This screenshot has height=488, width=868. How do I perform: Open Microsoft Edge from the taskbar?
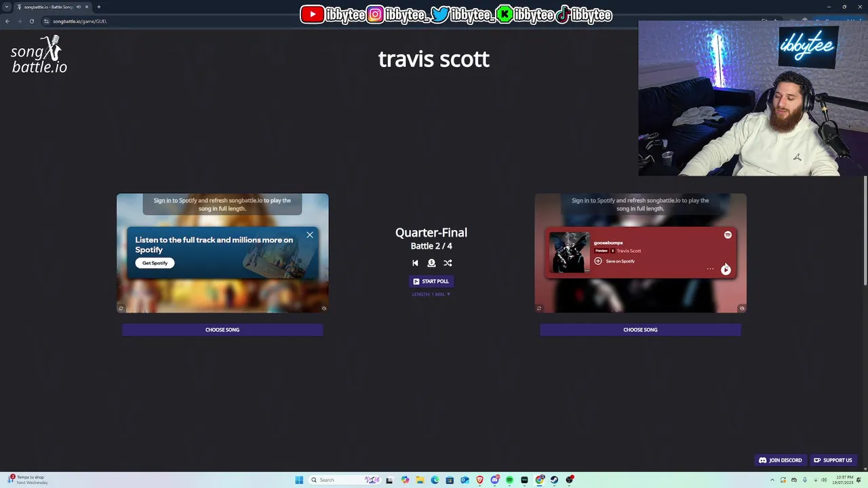(x=435, y=480)
